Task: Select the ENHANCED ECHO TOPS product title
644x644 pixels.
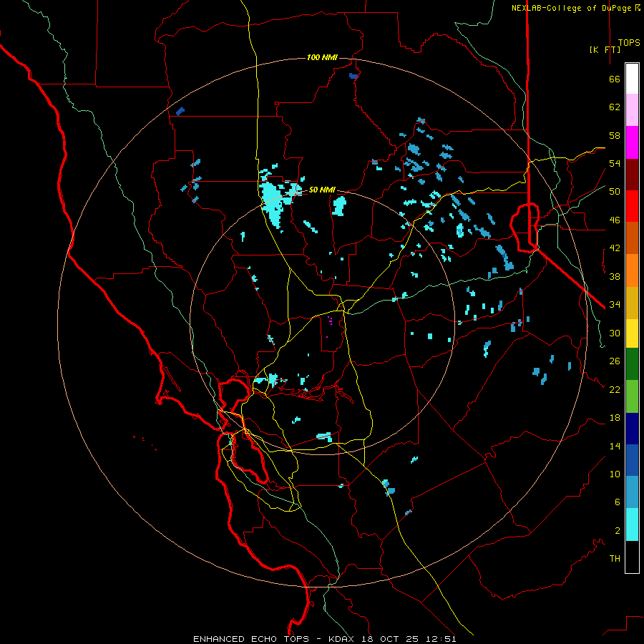Action: [251, 639]
